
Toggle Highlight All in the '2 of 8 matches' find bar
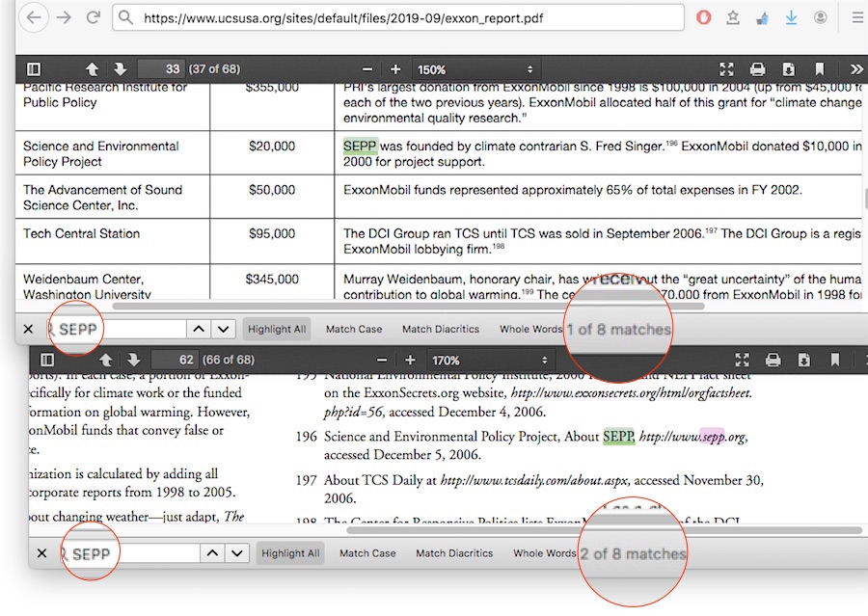click(x=290, y=553)
